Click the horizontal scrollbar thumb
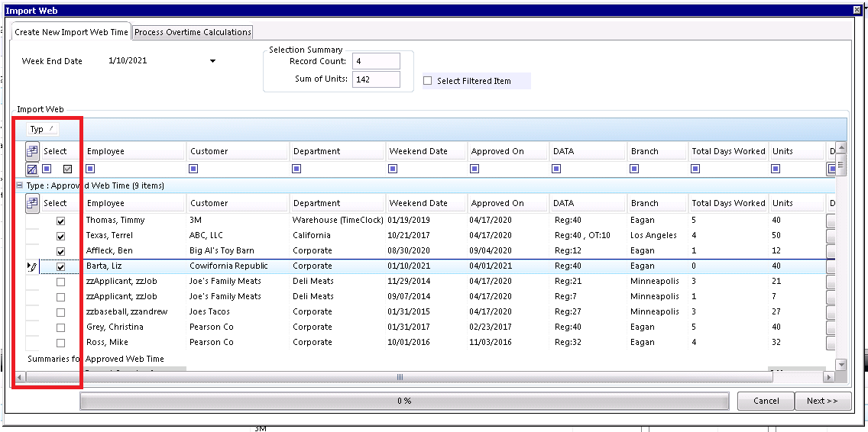The width and height of the screenshot is (868, 432). pos(399,377)
